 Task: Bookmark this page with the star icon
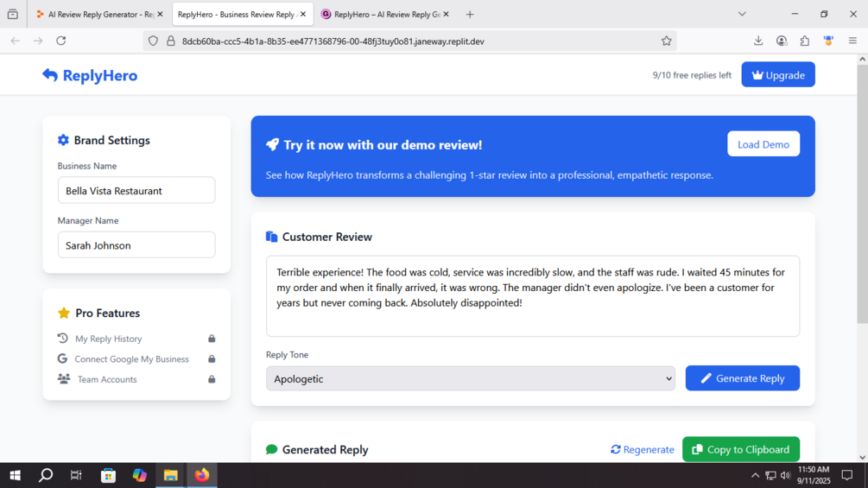coord(667,41)
